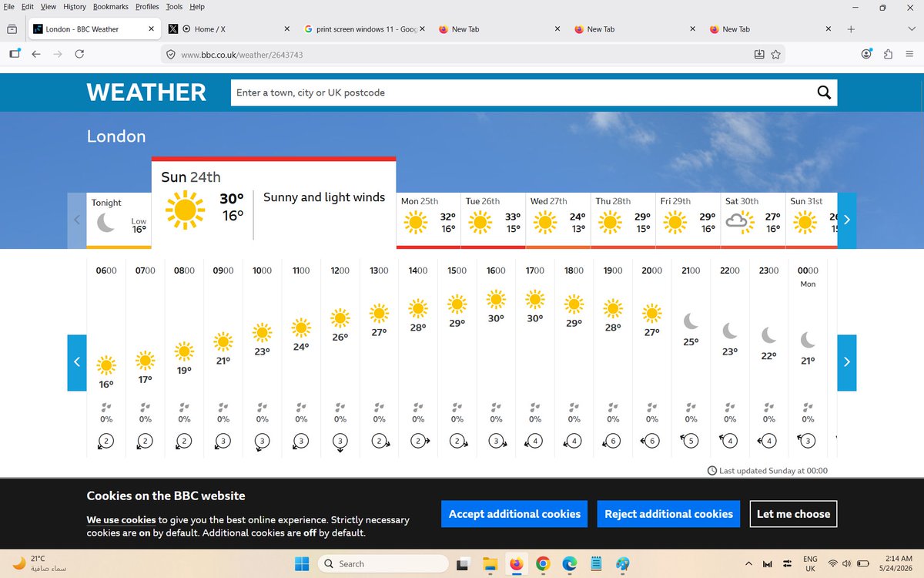This screenshot has width=924, height=578.
Task: Show later days with the day-strip right arrow
Action: [846, 220]
